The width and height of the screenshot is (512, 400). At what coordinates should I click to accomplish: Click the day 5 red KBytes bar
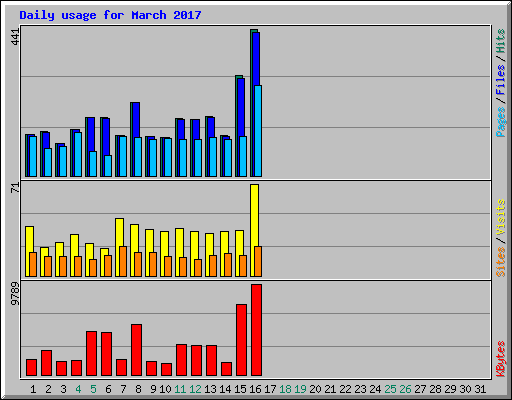[91, 353]
